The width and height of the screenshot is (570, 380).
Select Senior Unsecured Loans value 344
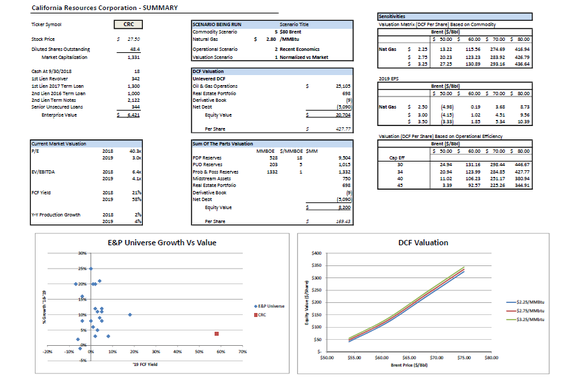(x=135, y=107)
